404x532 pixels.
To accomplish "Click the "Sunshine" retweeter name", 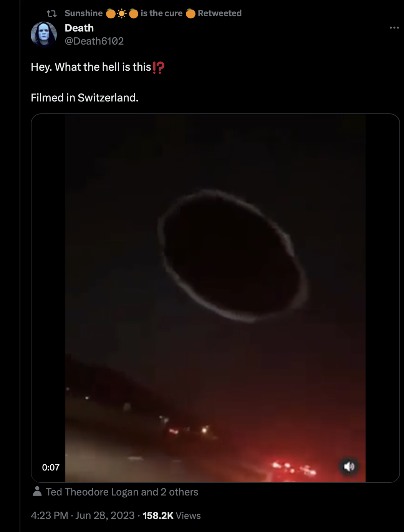I will (x=84, y=13).
